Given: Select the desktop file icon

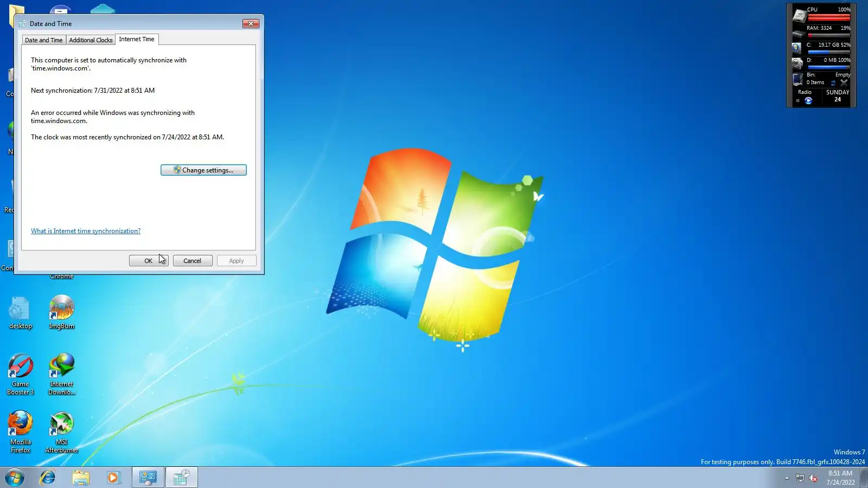Looking at the screenshot, I should 21,313.
